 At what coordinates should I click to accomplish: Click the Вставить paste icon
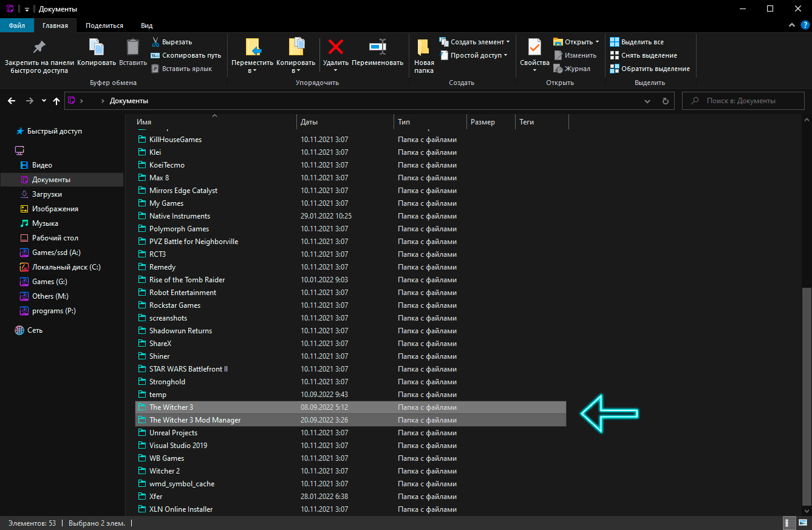point(133,47)
